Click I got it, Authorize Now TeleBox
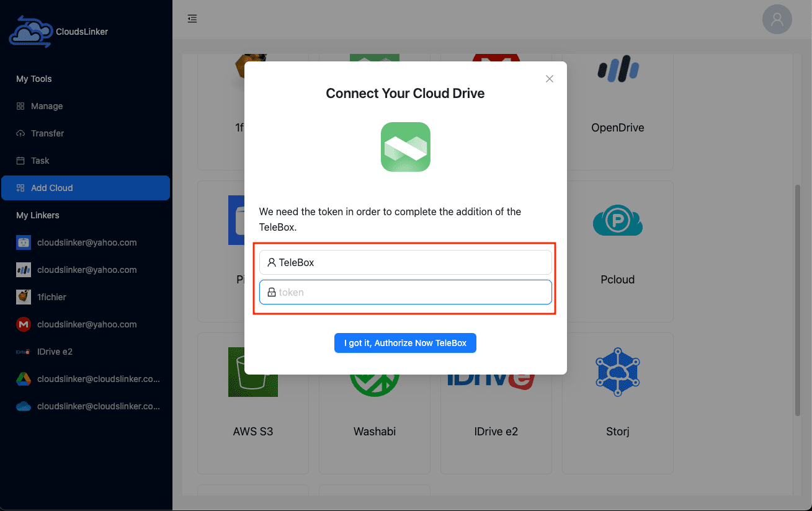 (x=405, y=343)
